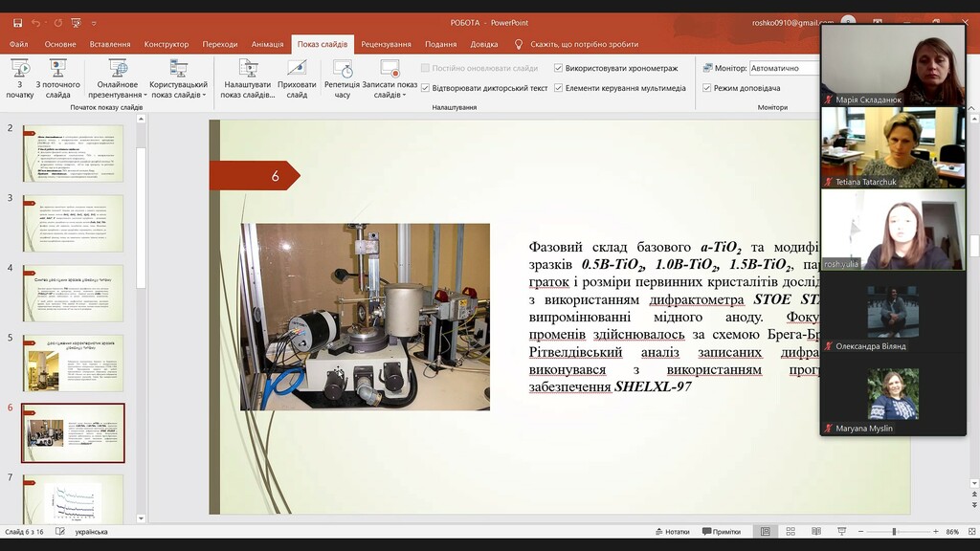
Task: Open Примітки comments pane
Action: [722, 532]
